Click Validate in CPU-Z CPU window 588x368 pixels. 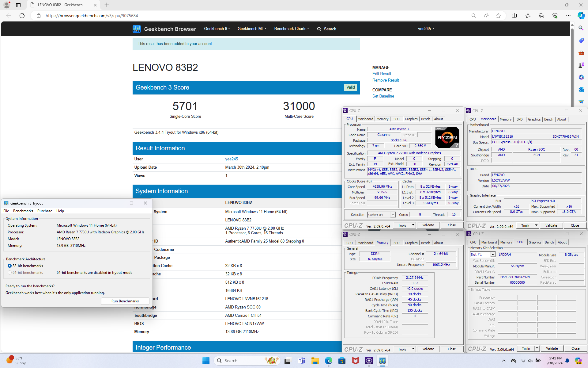click(428, 225)
